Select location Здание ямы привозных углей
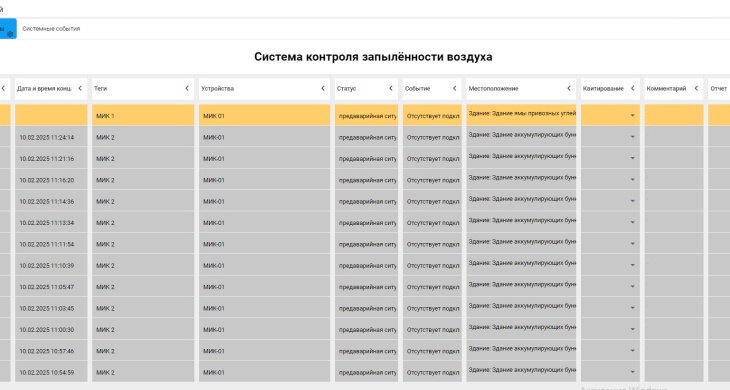This screenshot has height=390, width=730. pos(521,115)
